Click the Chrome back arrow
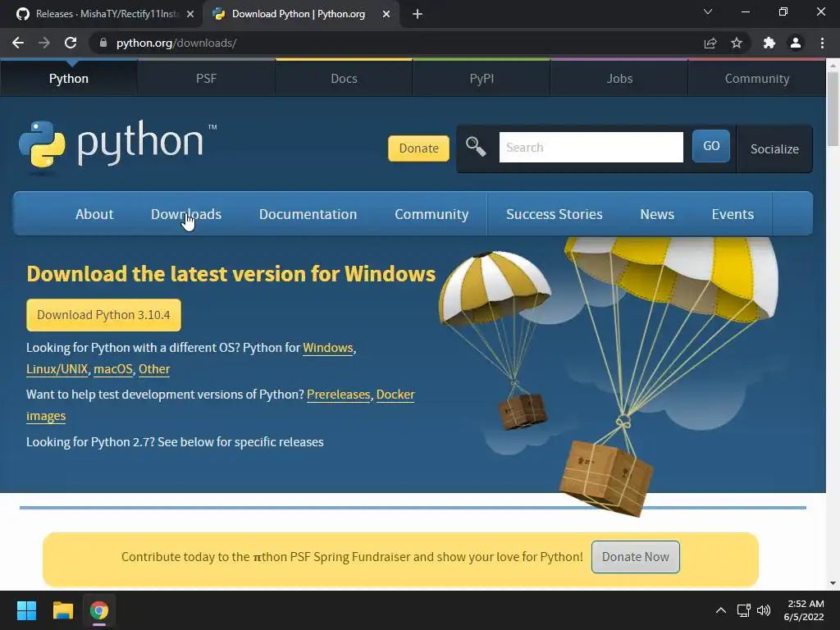The width and height of the screenshot is (840, 630). click(18, 43)
